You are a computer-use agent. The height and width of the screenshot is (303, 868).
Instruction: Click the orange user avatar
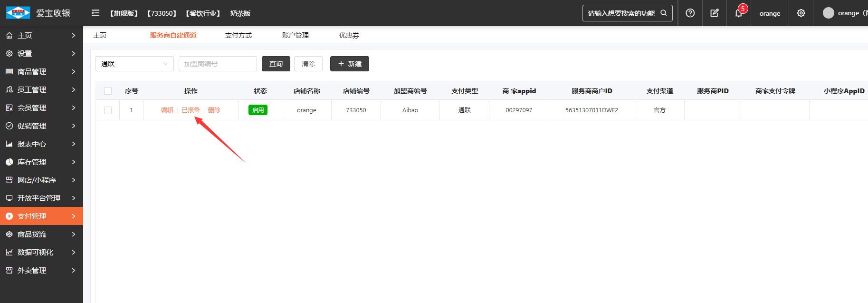coord(828,13)
